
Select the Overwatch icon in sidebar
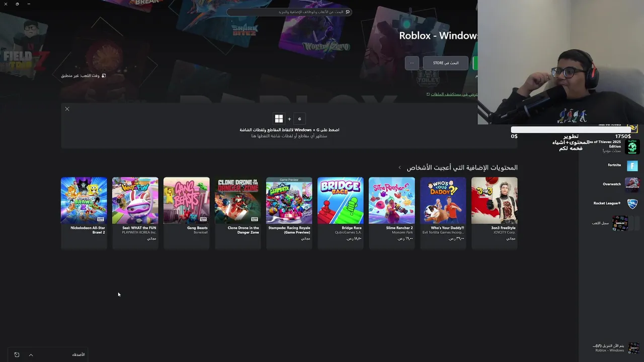632,184
